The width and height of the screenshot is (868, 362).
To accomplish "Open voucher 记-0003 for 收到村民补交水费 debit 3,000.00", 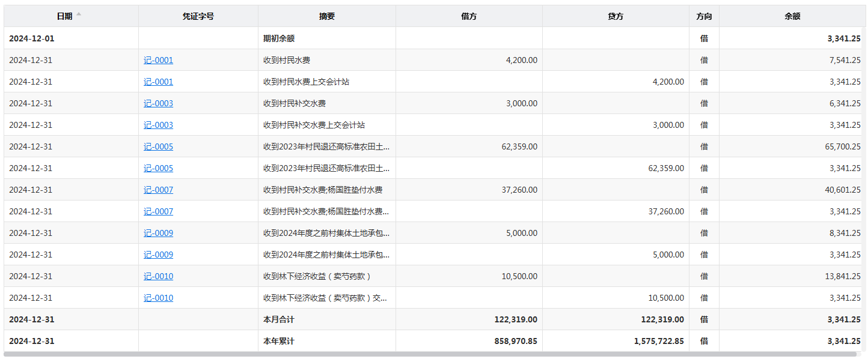I will coord(158,103).
